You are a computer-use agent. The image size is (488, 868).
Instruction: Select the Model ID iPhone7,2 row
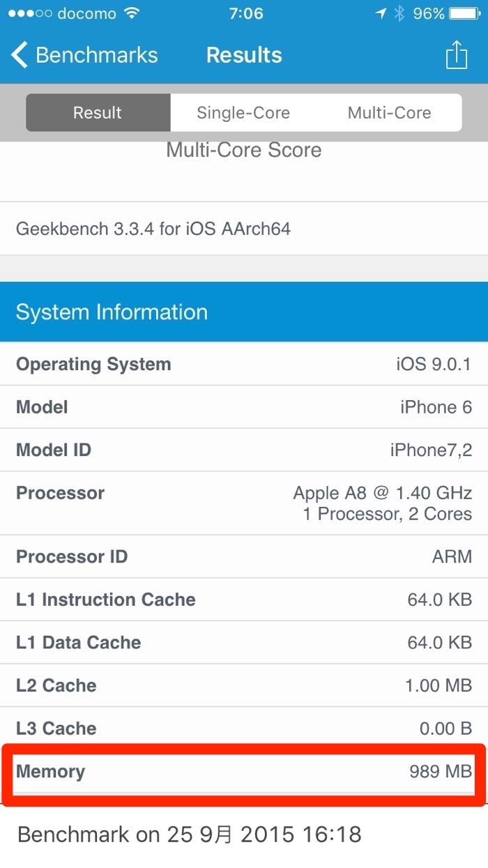tap(244, 450)
